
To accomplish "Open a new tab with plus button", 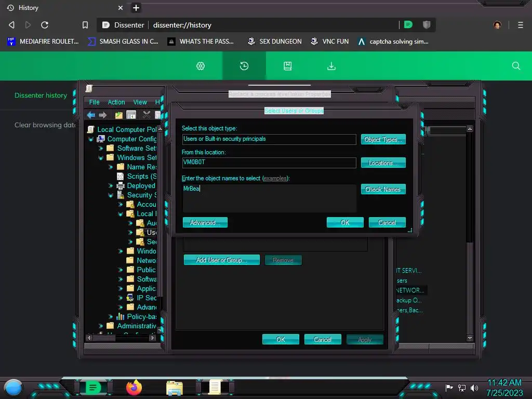I will (x=136, y=8).
